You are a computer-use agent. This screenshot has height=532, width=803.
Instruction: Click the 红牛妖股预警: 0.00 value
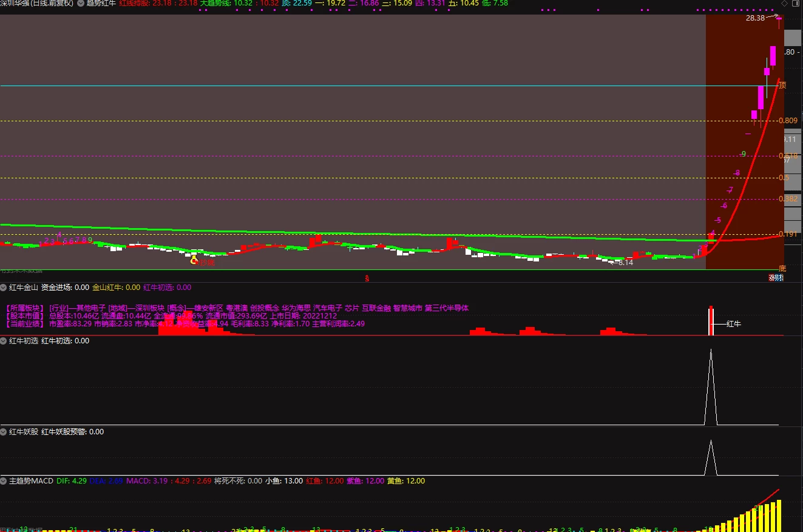[x=72, y=432]
